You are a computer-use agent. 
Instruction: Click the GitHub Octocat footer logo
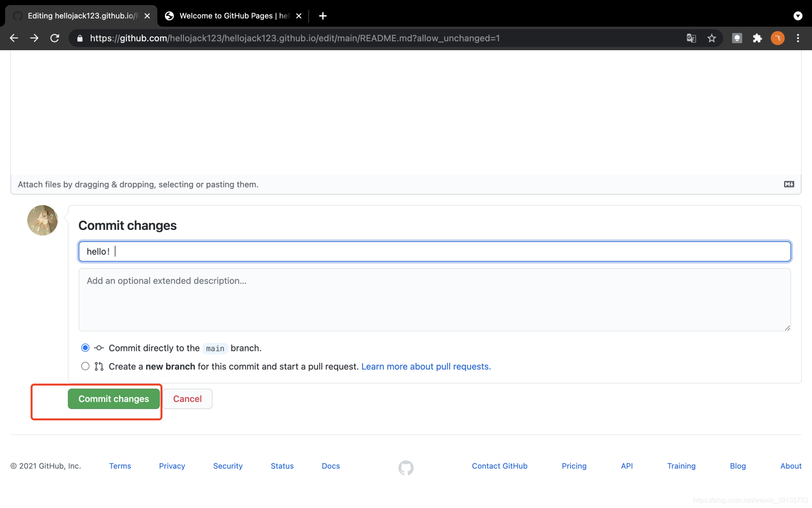tap(406, 468)
